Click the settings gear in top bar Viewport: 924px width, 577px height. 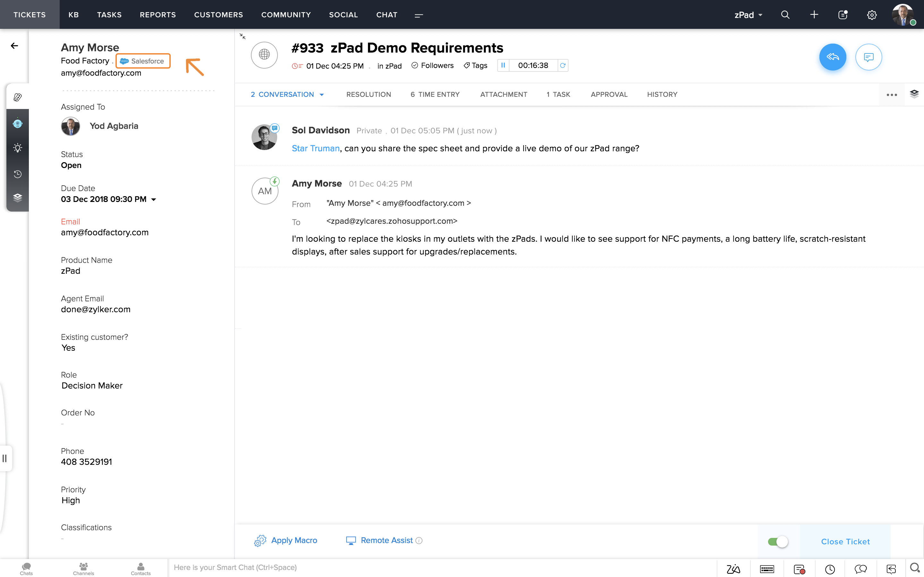pos(871,15)
